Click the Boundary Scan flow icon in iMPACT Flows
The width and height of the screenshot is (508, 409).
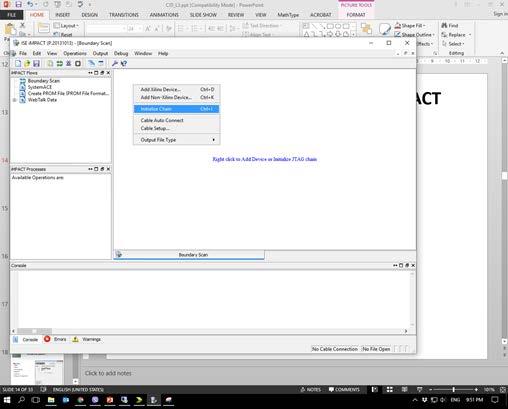[22, 81]
